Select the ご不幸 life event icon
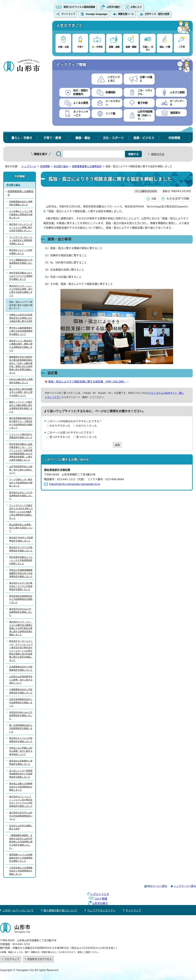The width and height of the screenshot is (196, 980). [x=181, y=43]
